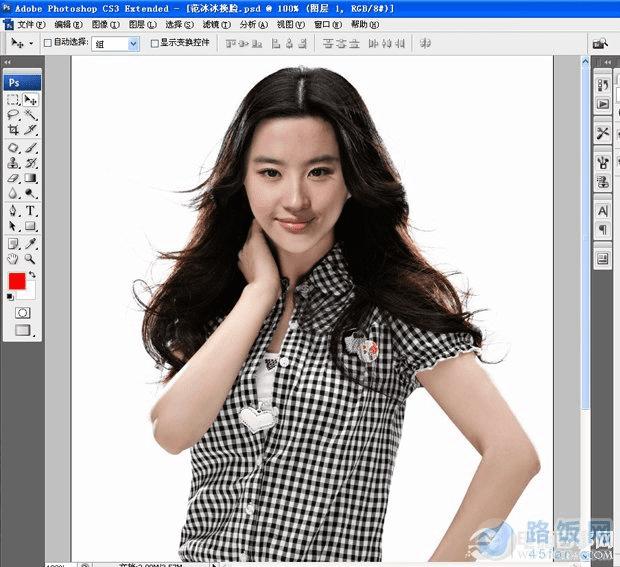Select the Lasso tool
This screenshot has height=567, width=620.
point(13,115)
